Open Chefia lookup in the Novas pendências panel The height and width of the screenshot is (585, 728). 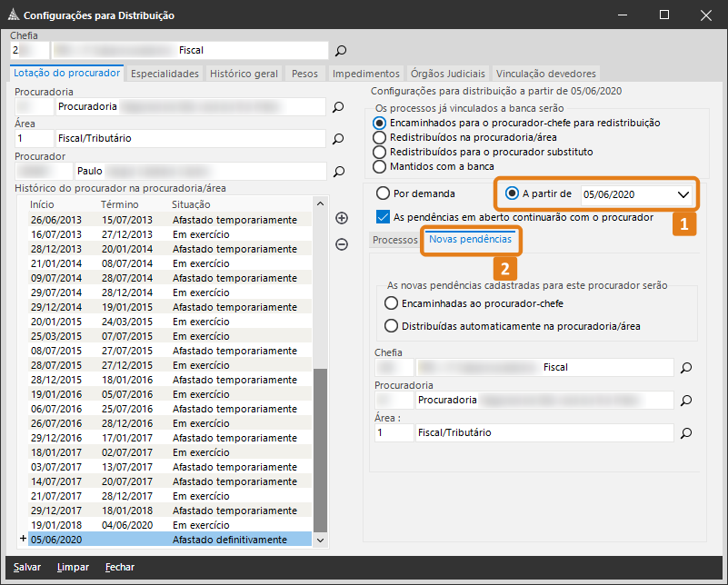coord(687,368)
